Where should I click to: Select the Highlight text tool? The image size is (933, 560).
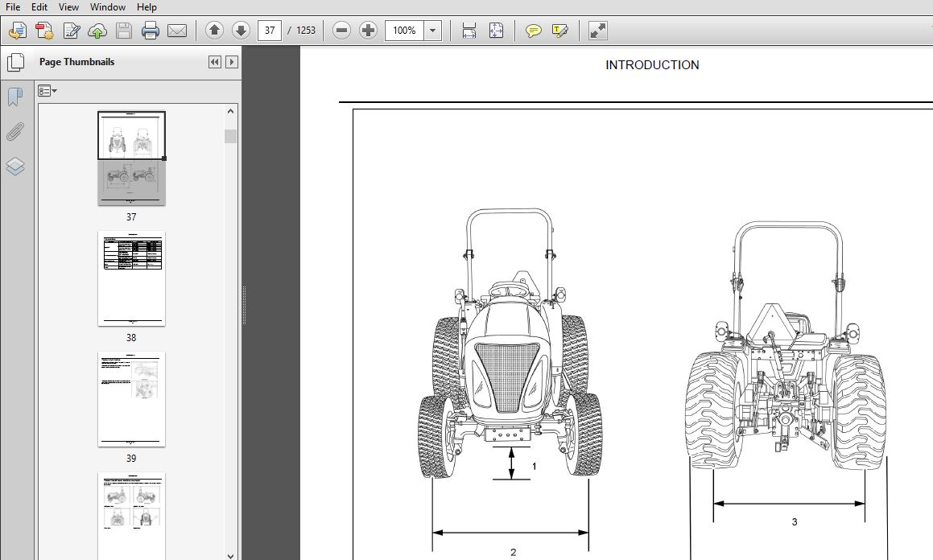pyautogui.click(x=560, y=31)
